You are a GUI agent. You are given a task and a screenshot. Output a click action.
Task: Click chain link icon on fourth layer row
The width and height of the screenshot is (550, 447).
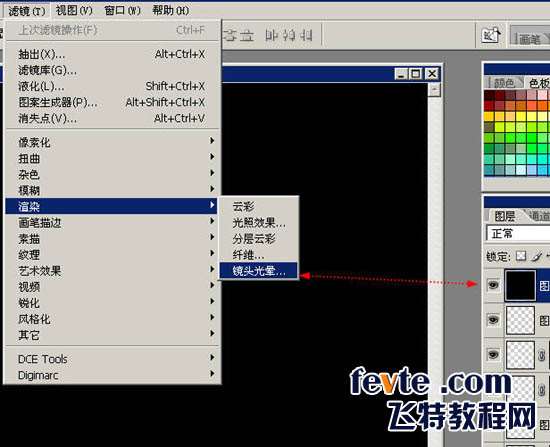click(541, 389)
